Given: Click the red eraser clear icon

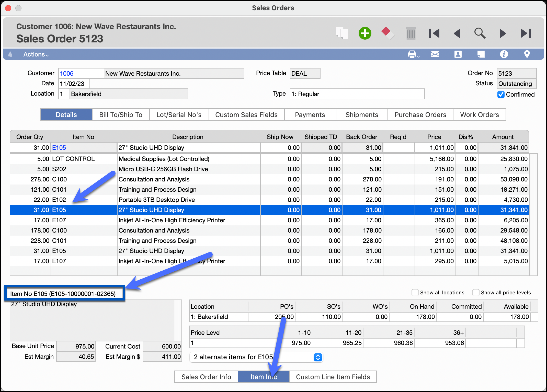Looking at the screenshot, I should (x=387, y=33).
